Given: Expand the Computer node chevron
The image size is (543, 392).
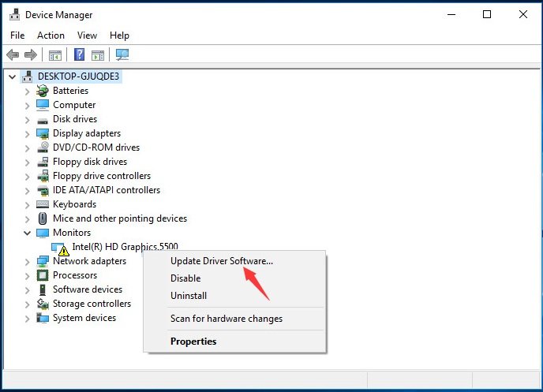Looking at the screenshot, I should click(x=28, y=106).
